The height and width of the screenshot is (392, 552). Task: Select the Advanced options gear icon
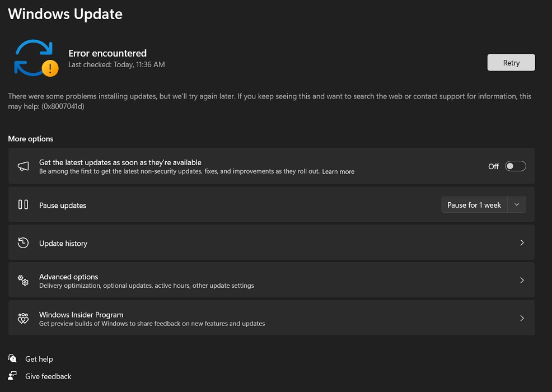tap(23, 280)
